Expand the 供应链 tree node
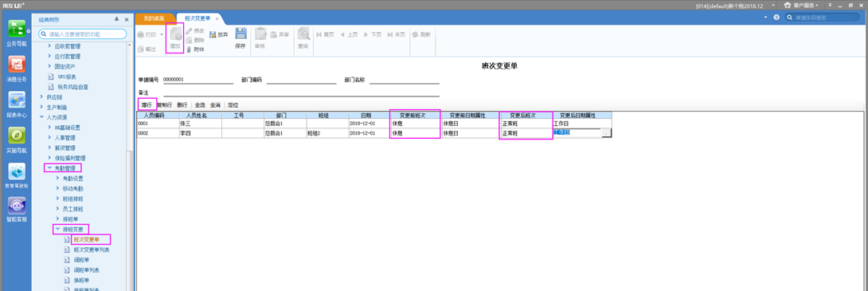The height and width of the screenshot is (291, 868). (41, 97)
